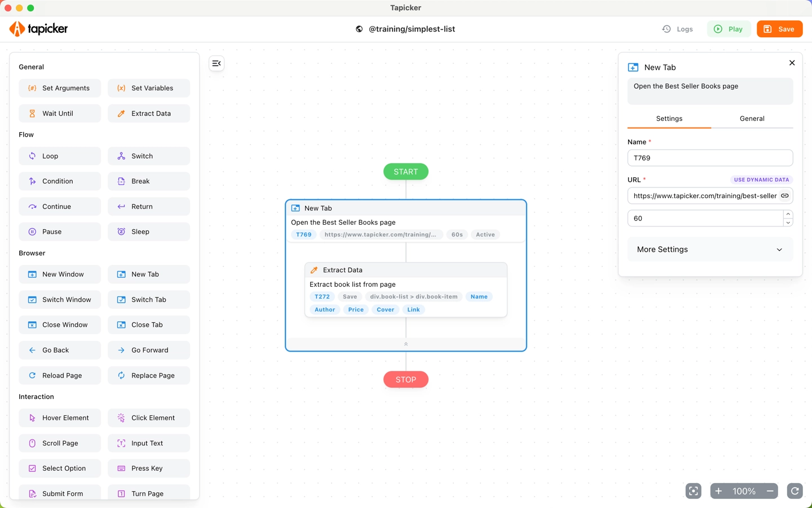This screenshot has width=812, height=508.
Task: Add a Condition block
Action: coord(60,181)
